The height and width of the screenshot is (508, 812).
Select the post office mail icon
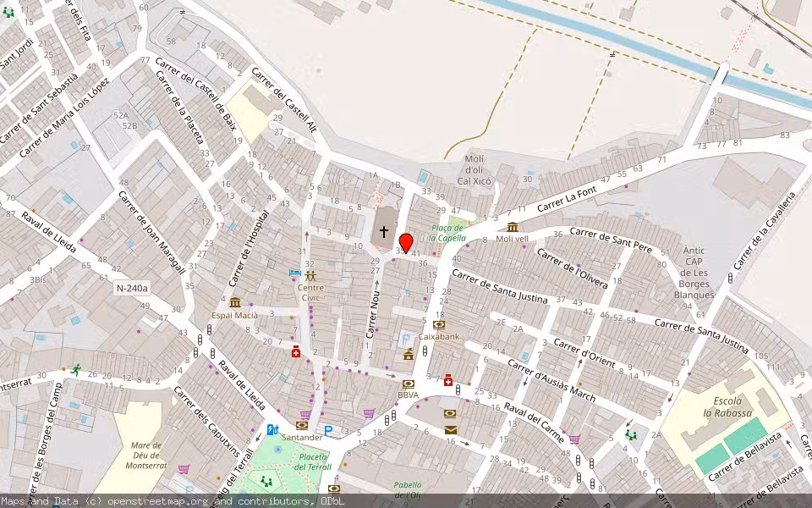(x=450, y=430)
